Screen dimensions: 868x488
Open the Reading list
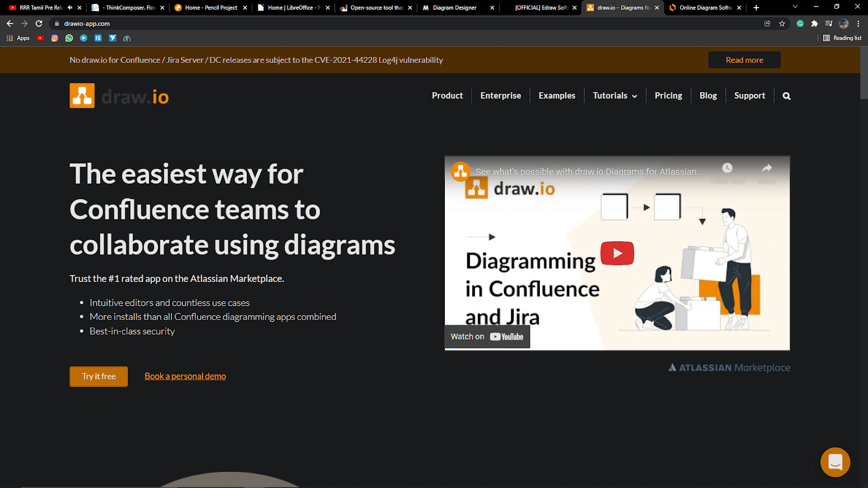(843, 38)
